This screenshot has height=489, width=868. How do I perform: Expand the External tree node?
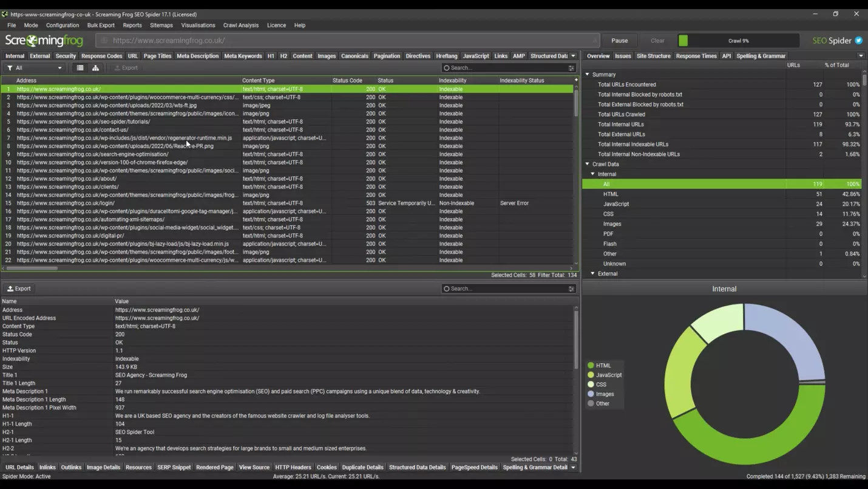pyautogui.click(x=593, y=274)
